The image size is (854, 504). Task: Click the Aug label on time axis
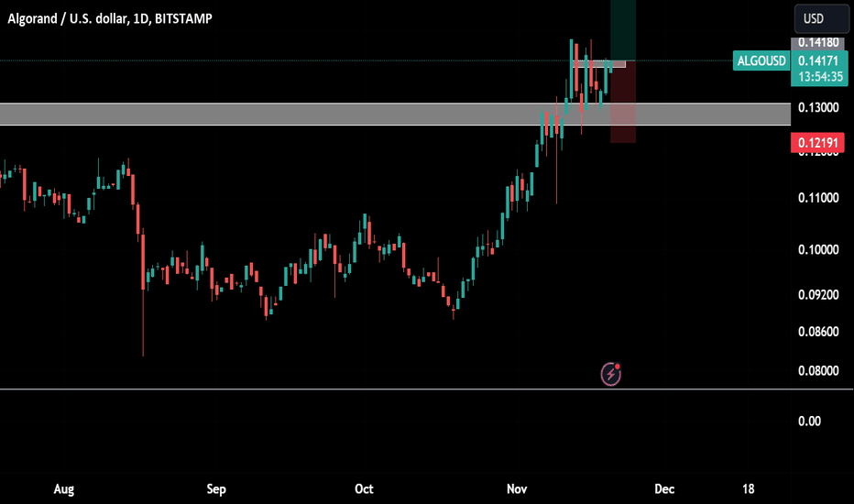[x=64, y=488]
